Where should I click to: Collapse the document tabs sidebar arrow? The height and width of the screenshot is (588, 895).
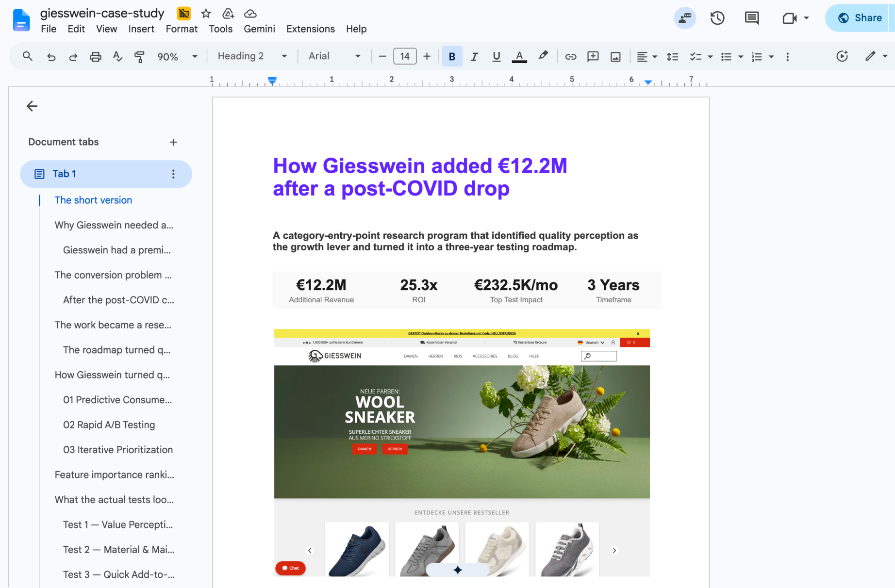point(32,106)
